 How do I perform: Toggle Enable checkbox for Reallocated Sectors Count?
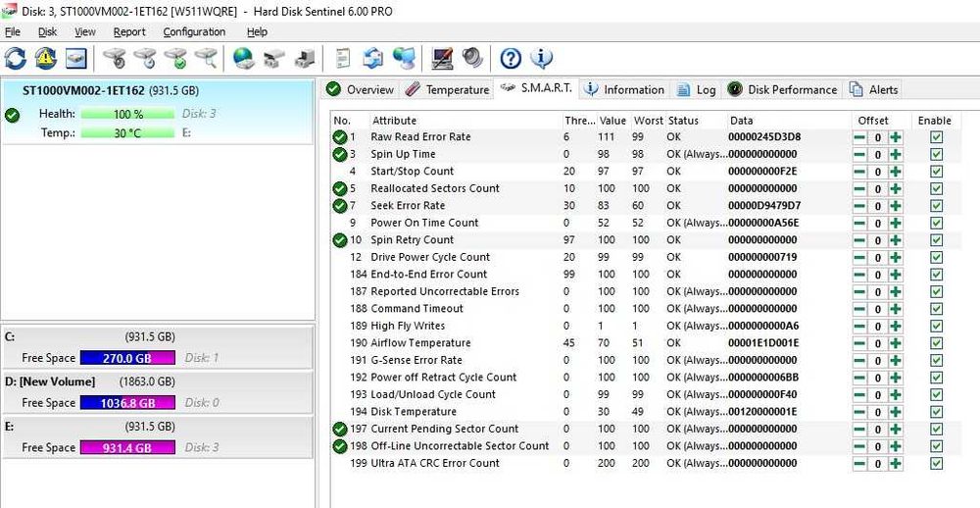pos(936,189)
